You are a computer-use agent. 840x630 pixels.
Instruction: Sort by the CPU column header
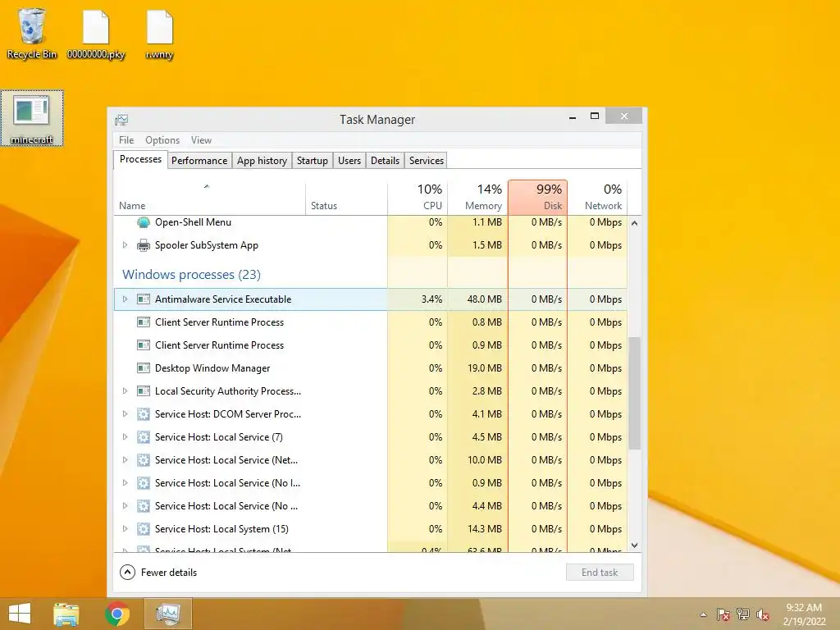(418, 197)
